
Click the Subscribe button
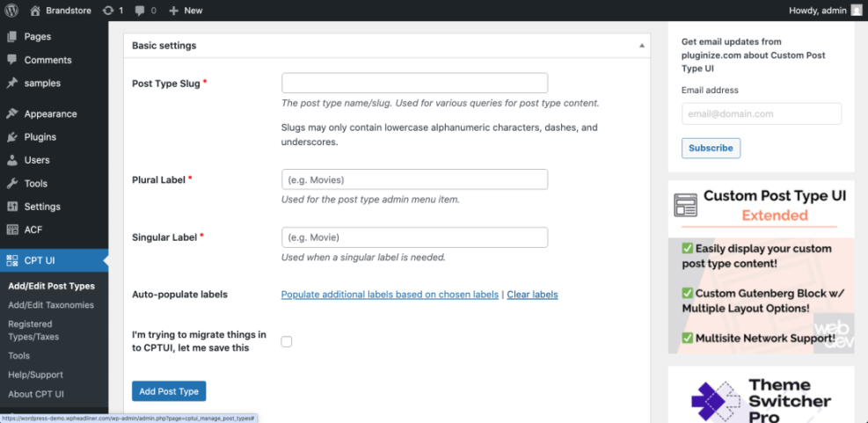pyautogui.click(x=711, y=148)
